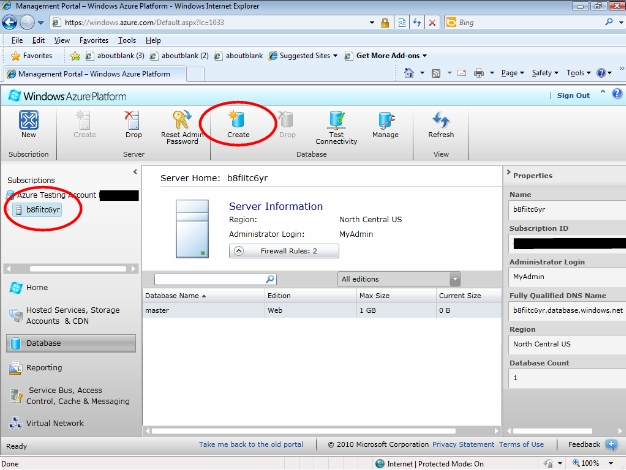Click the Print toolbar icon
The height and width of the screenshot is (470, 626).
tap(479, 73)
